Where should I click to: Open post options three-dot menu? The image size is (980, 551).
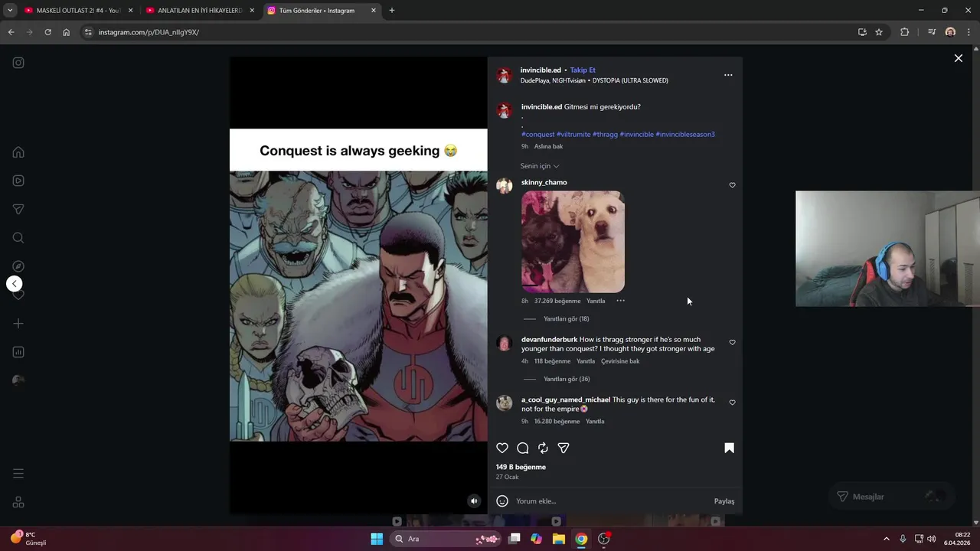pos(728,75)
